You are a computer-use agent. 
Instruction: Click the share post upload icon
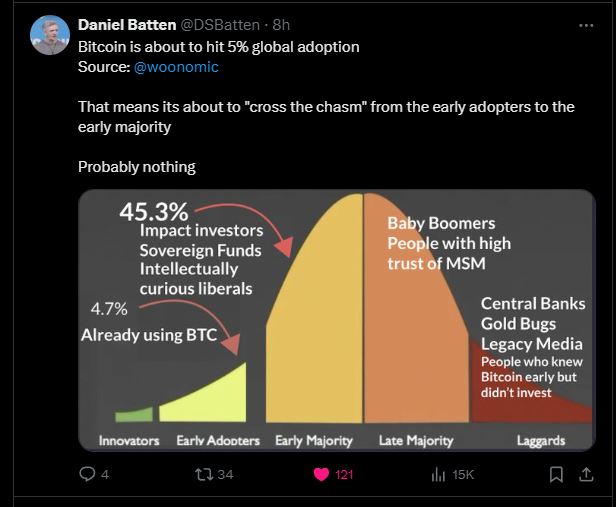[585, 474]
